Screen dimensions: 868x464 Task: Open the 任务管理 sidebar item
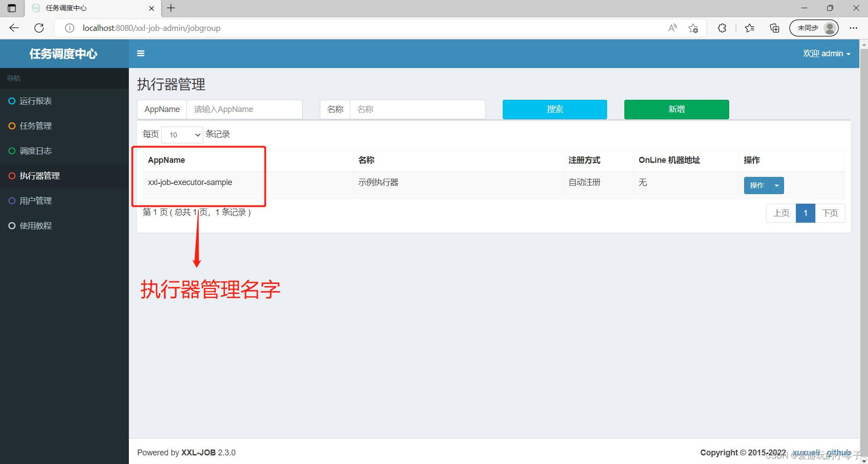(x=64, y=126)
